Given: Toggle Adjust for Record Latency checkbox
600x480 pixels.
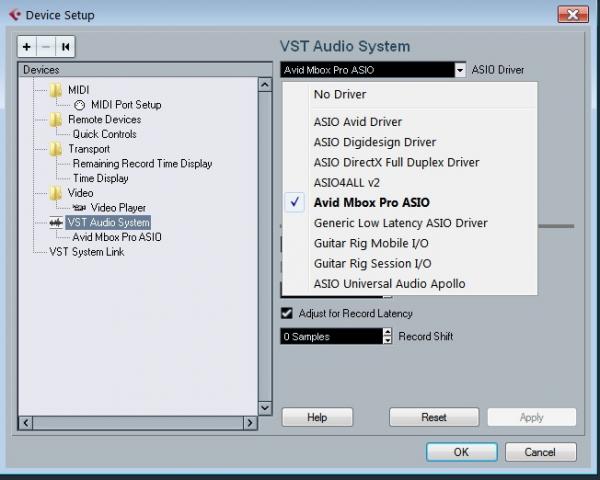Looking at the screenshot, I should pyautogui.click(x=287, y=314).
